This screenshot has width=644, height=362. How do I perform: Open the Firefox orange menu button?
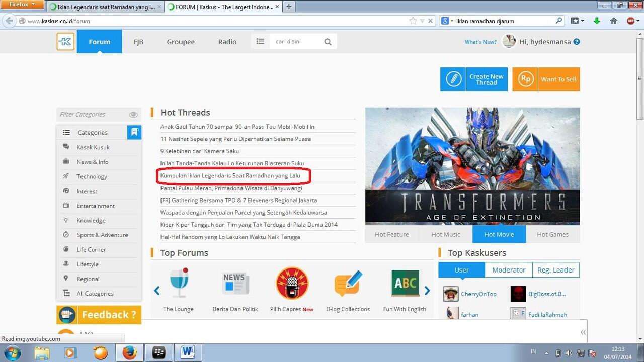pos(23,5)
